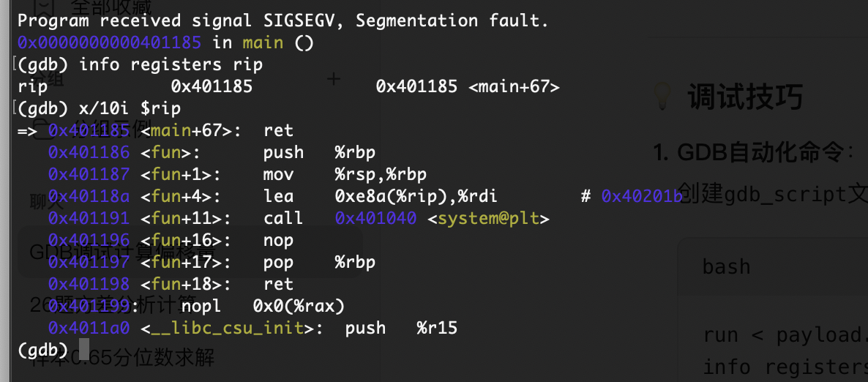Open the 全部收藏 favorites entry

click(111, 7)
